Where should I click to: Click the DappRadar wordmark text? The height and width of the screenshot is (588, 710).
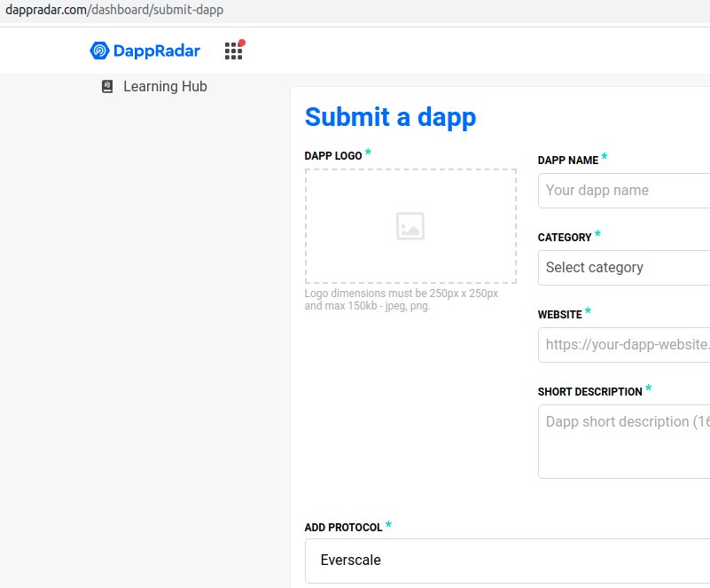(157, 51)
